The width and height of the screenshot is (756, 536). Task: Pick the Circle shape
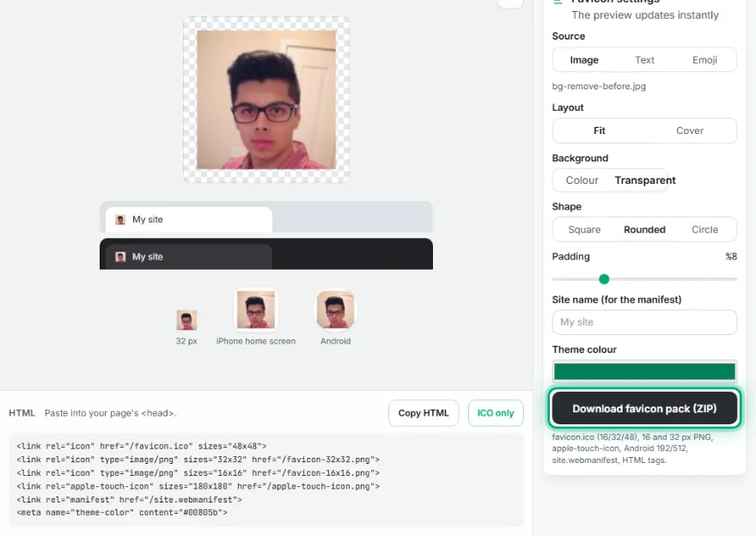tap(705, 229)
